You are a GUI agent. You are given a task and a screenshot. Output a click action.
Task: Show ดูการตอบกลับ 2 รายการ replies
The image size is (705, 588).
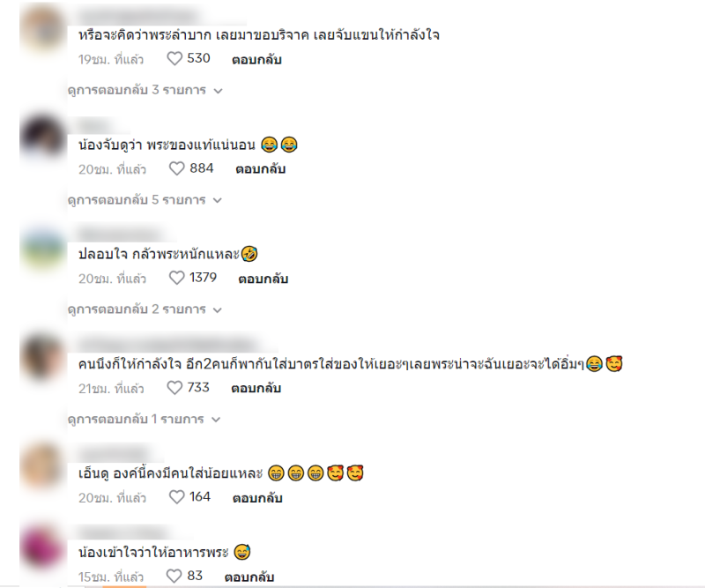point(145,309)
